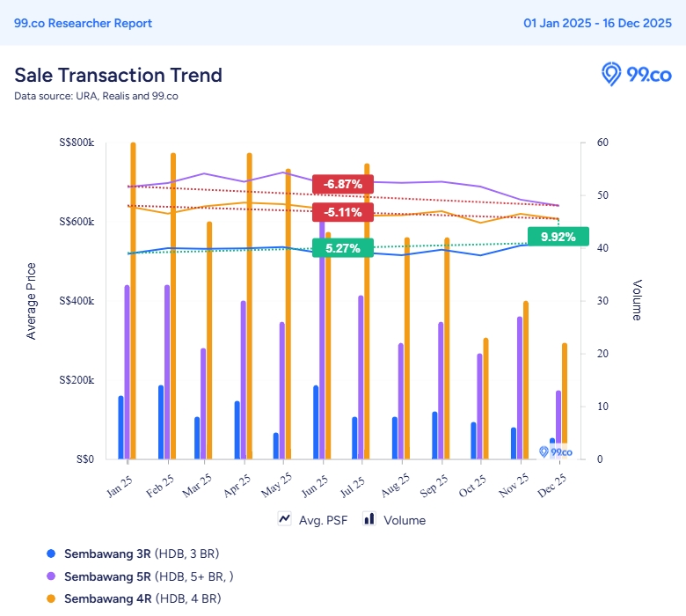Click the 9.92% green trend badge
The height and width of the screenshot is (616, 686).
pos(558,237)
